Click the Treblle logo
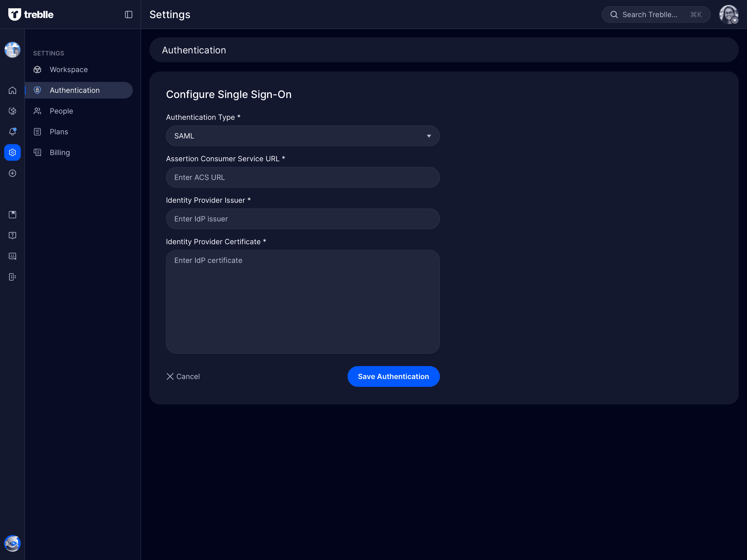Screen dimensions: 747x560 pyautogui.click(x=30, y=14)
